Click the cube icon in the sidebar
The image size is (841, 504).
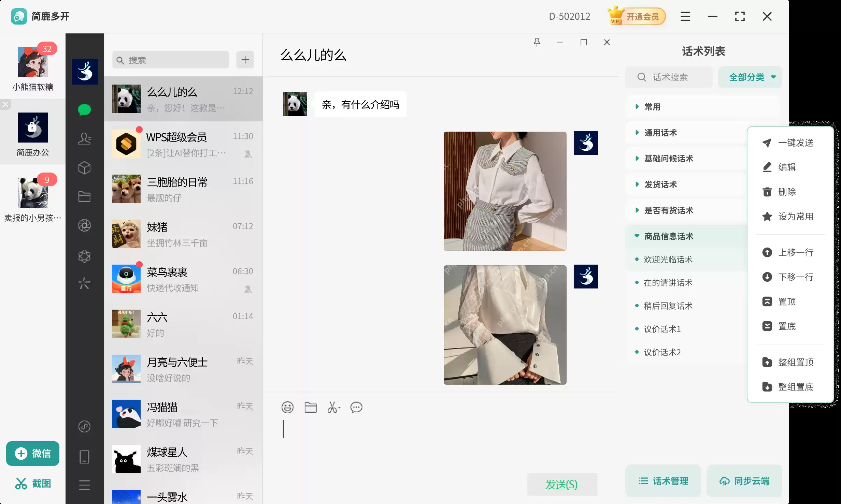point(84,167)
